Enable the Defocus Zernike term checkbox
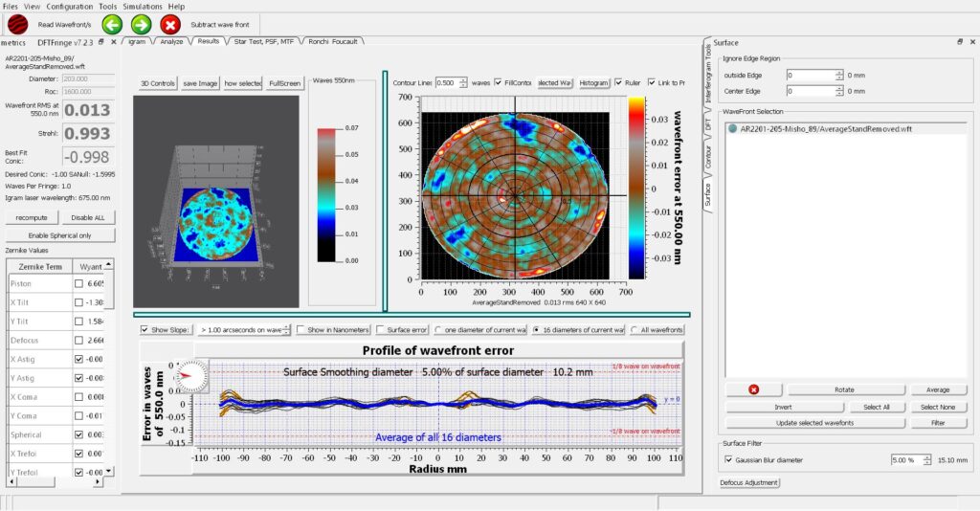This screenshot has width=980, height=511. coord(78,341)
